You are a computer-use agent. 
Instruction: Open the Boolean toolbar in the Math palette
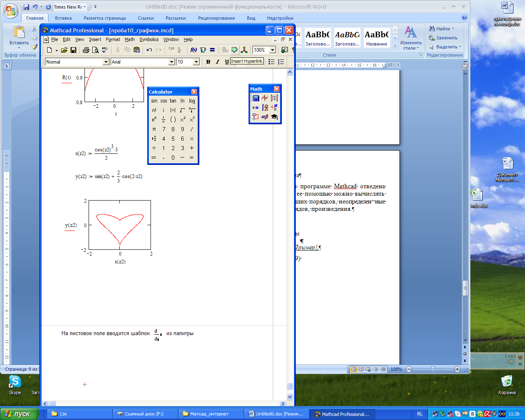(x=274, y=107)
